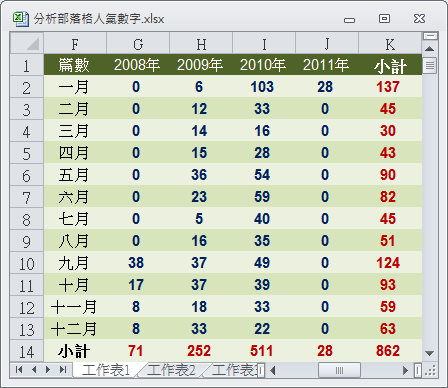Select the total cell 862
The height and width of the screenshot is (388, 448).
coord(390,351)
